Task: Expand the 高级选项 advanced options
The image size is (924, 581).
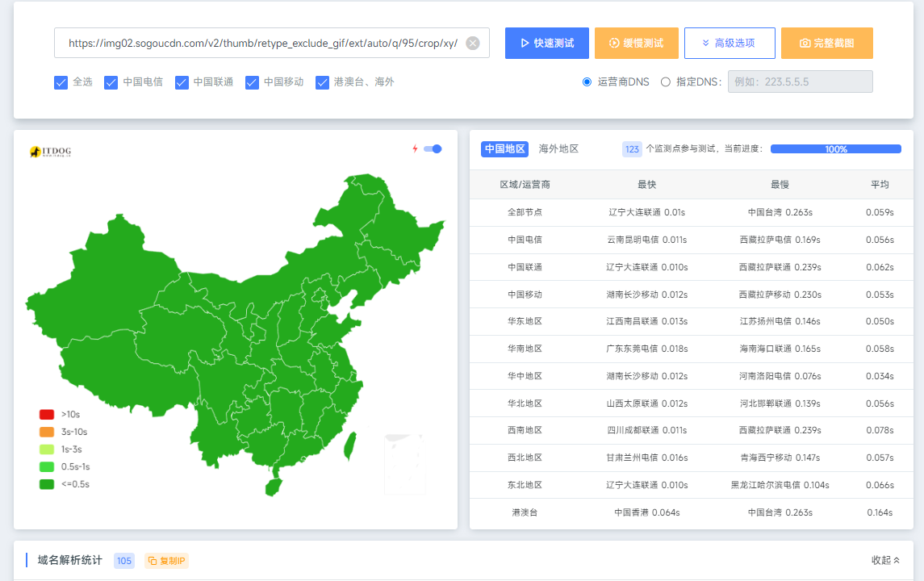Action: pyautogui.click(x=730, y=44)
